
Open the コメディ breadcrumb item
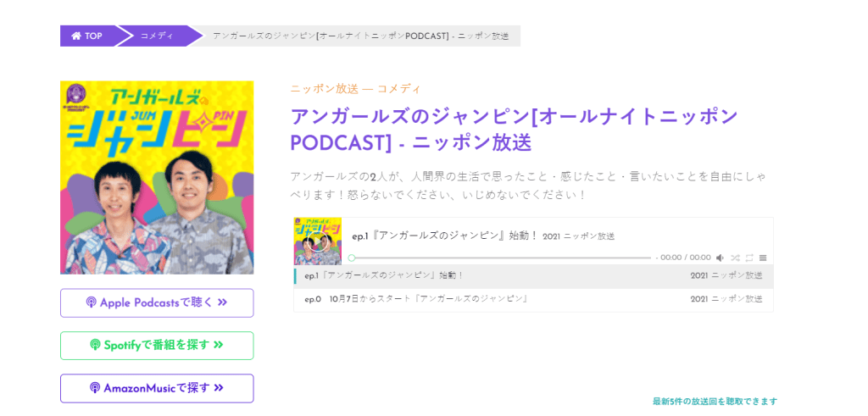157,36
